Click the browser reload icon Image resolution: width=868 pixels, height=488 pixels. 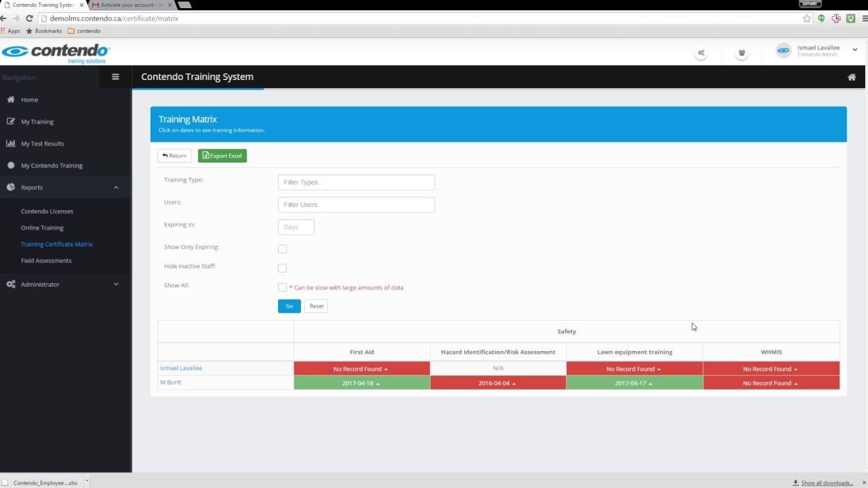(29, 18)
